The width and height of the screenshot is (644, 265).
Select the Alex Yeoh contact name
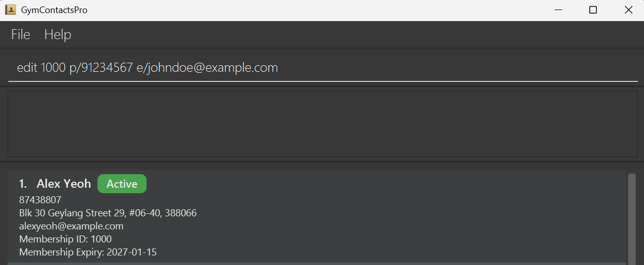click(64, 184)
